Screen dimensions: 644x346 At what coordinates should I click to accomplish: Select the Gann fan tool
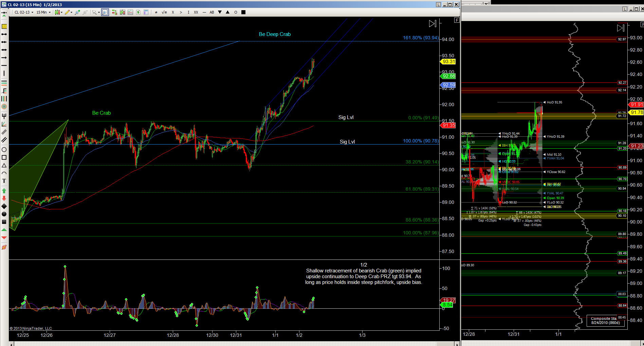4,124
